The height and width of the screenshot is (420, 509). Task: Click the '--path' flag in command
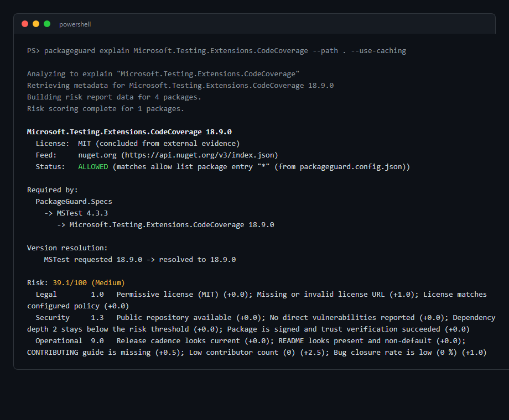click(325, 51)
